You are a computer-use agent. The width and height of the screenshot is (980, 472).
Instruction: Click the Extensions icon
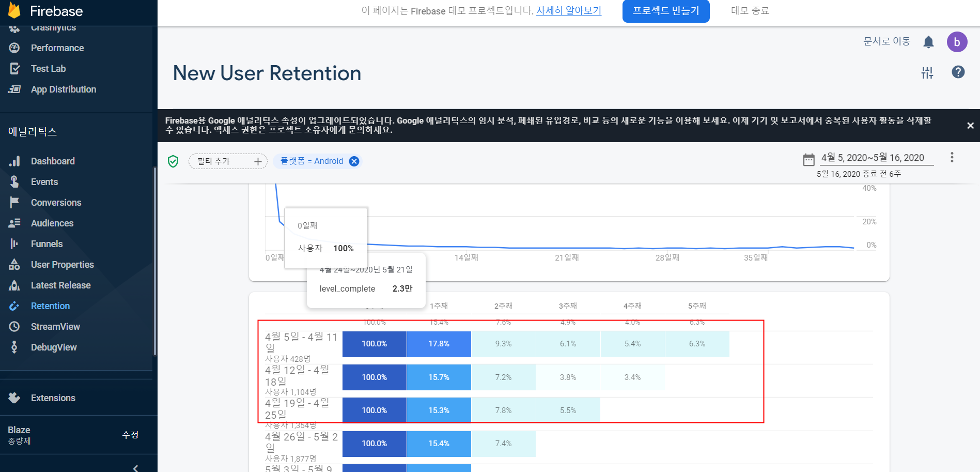(14, 398)
